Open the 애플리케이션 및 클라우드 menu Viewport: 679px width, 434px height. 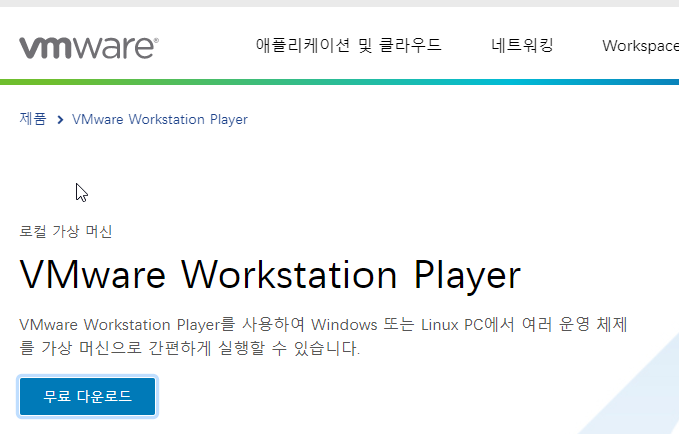click(349, 45)
